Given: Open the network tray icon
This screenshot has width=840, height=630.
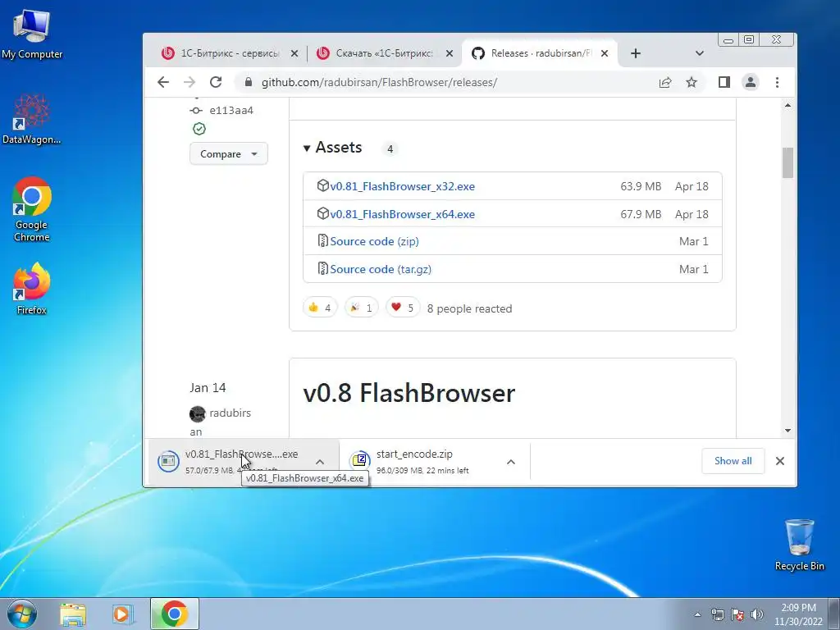Looking at the screenshot, I should 717,614.
